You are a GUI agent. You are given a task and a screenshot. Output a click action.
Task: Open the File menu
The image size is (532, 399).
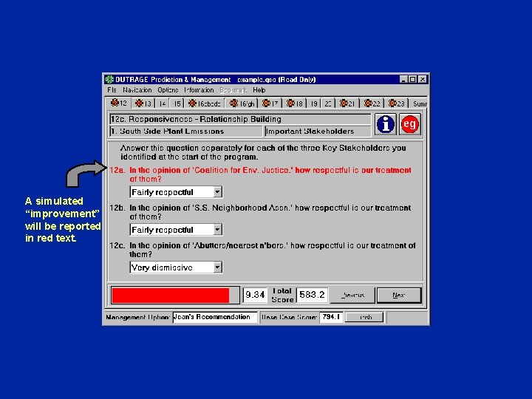pyautogui.click(x=112, y=90)
